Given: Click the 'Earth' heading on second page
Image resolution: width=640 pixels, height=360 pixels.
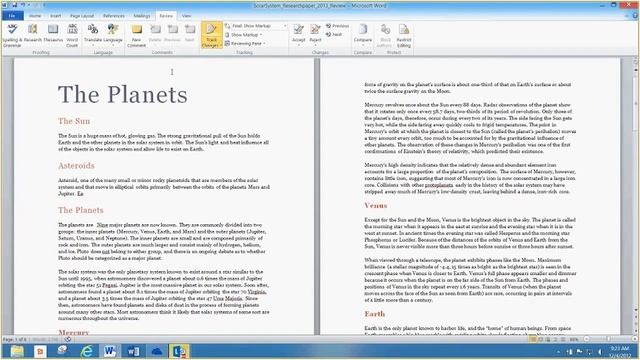Looking at the screenshot, I should pos(375,314).
